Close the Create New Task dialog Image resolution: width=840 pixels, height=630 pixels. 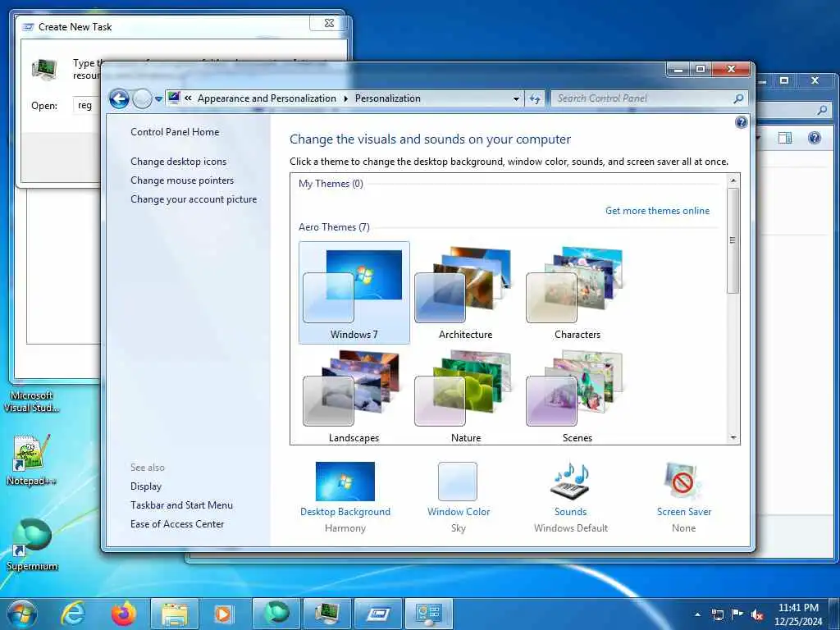point(329,23)
